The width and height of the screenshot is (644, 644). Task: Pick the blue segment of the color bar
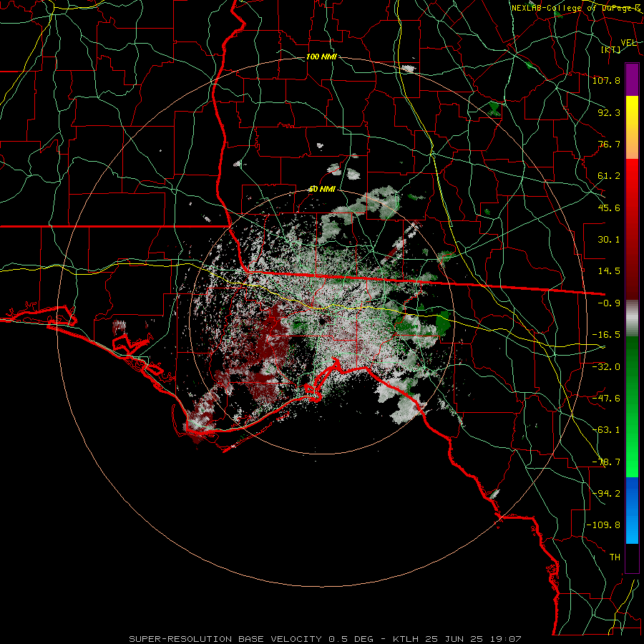coord(632,510)
